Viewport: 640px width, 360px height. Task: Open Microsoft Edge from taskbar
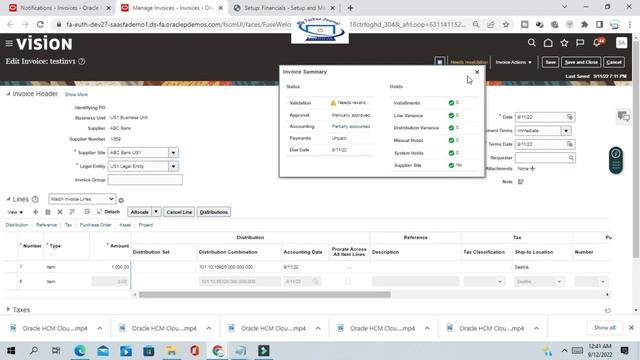click(80, 351)
